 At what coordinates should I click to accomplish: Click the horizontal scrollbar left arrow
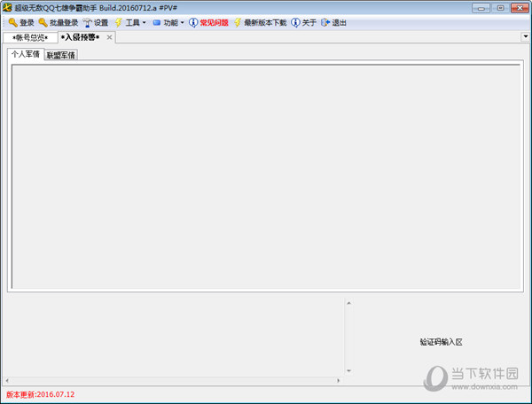(x=7, y=381)
